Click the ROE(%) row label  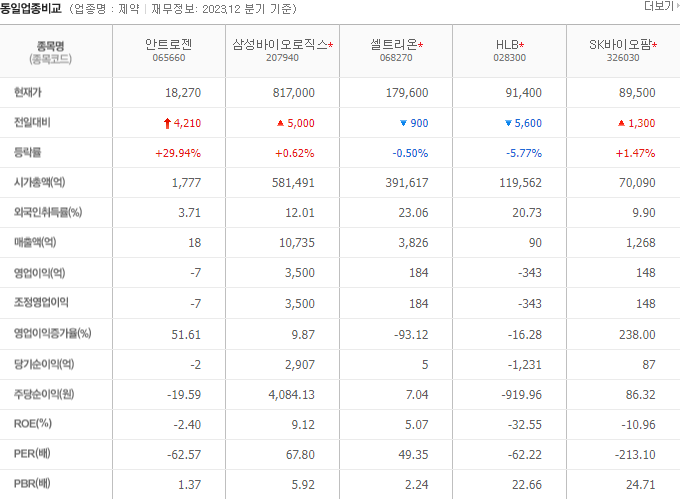point(33,424)
